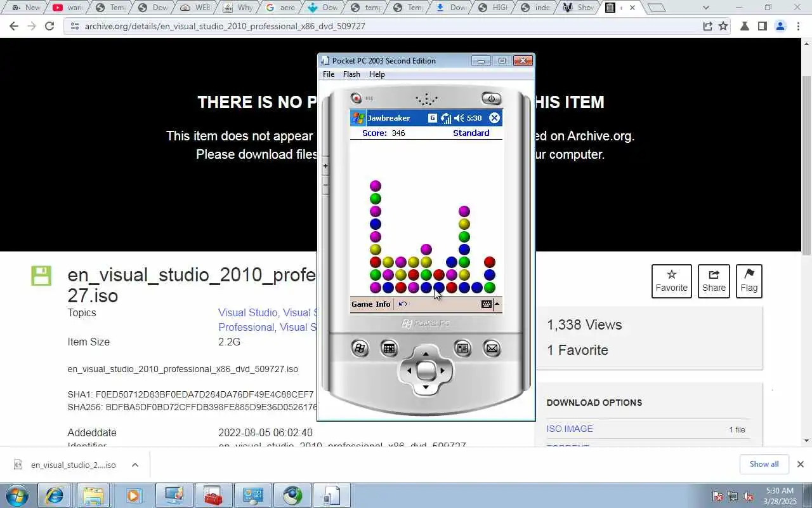This screenshot has width=812, height=508.
Task: Tap the connectivity signal icon in Pocket PC
Action: pyautogui.click(x=446, y=118)
